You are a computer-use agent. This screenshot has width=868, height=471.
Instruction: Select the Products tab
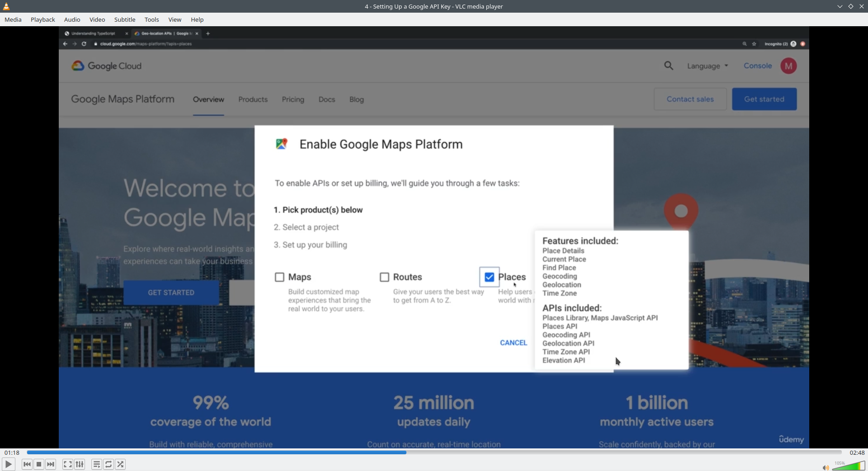pyautogui.click(x=253, y=99)
